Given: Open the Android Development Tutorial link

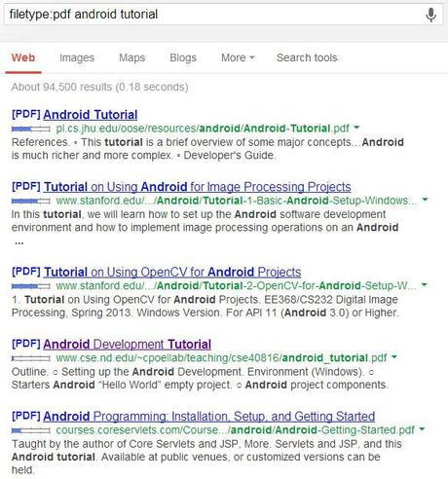Looking at the screenshot, I should [127, 345].
